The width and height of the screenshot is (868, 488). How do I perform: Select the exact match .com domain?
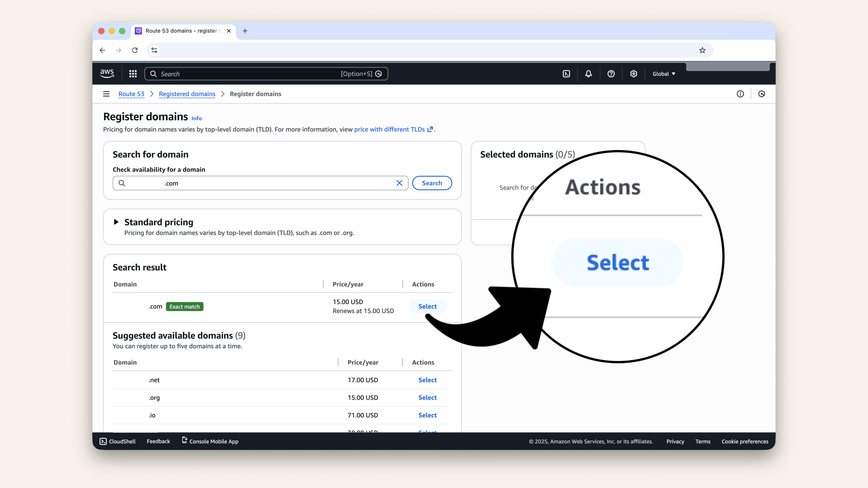[x=427, y=306]
